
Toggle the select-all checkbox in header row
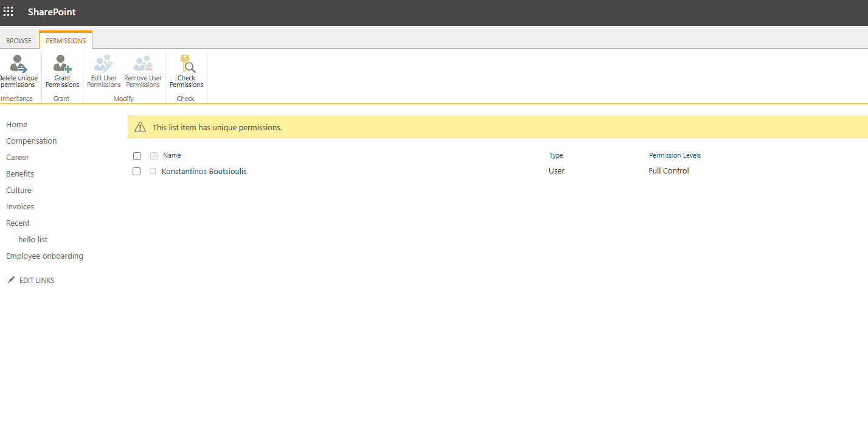click(137, 156)
